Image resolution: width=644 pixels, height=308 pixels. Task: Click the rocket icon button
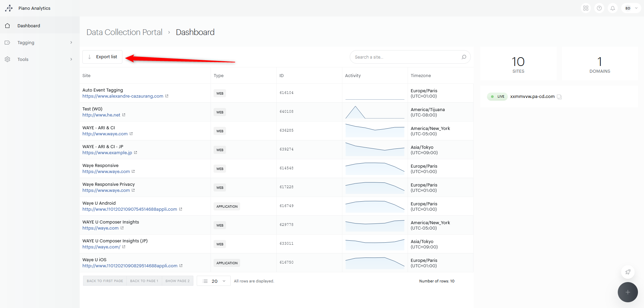(x=628, y=272)
